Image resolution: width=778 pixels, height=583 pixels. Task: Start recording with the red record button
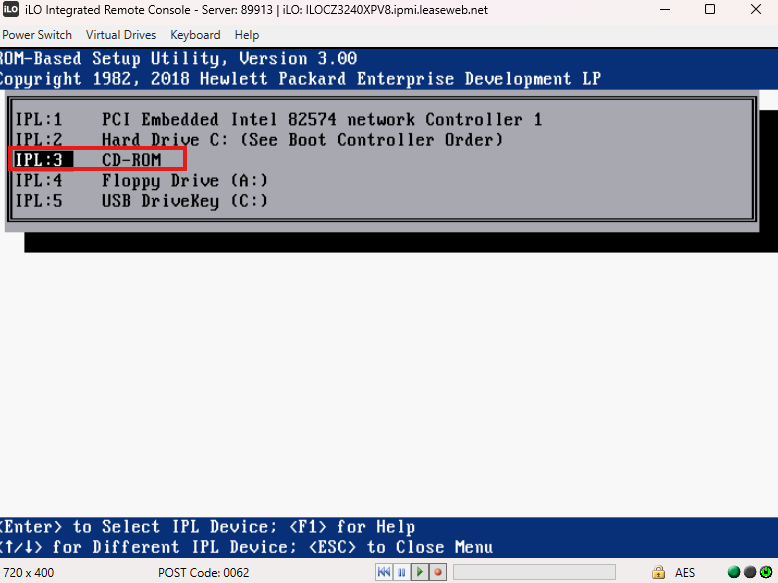pos(438,572)
